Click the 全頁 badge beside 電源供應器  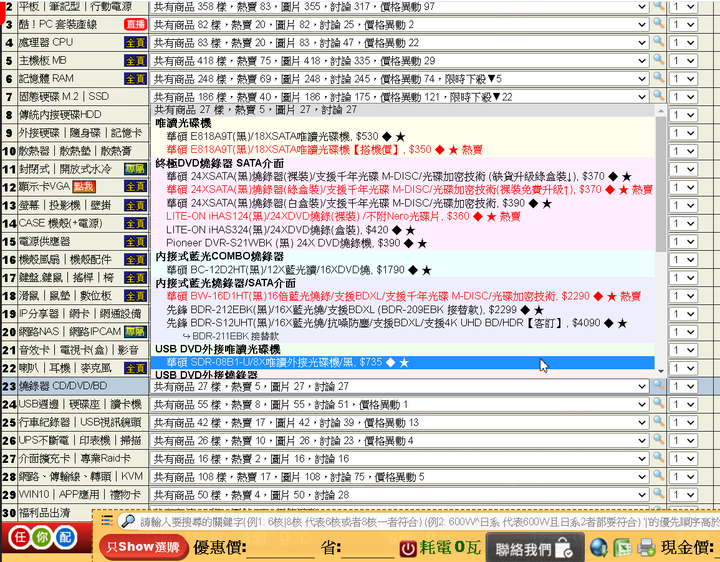coord(135,242)
